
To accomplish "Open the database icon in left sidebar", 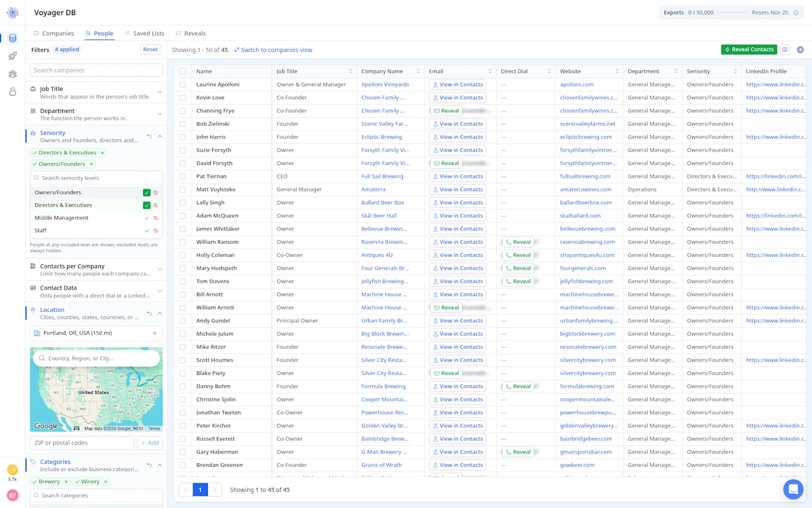I will coord(13,38).
